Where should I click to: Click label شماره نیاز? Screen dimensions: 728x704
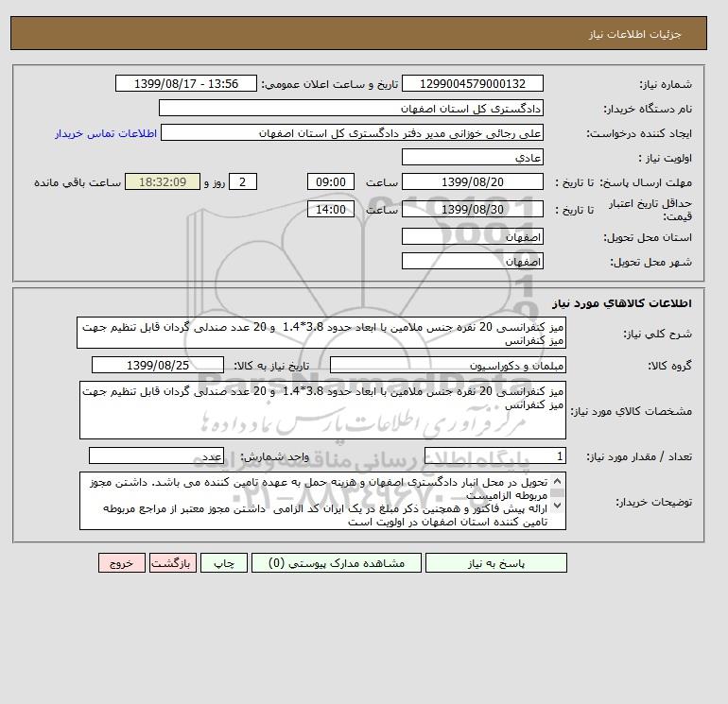(667, 84)
